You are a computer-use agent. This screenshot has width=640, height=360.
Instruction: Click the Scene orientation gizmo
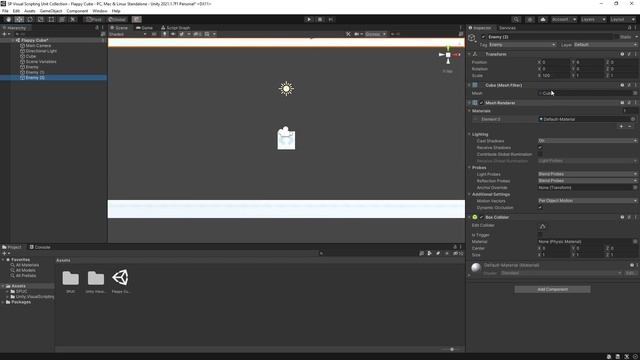click(448, 55)
